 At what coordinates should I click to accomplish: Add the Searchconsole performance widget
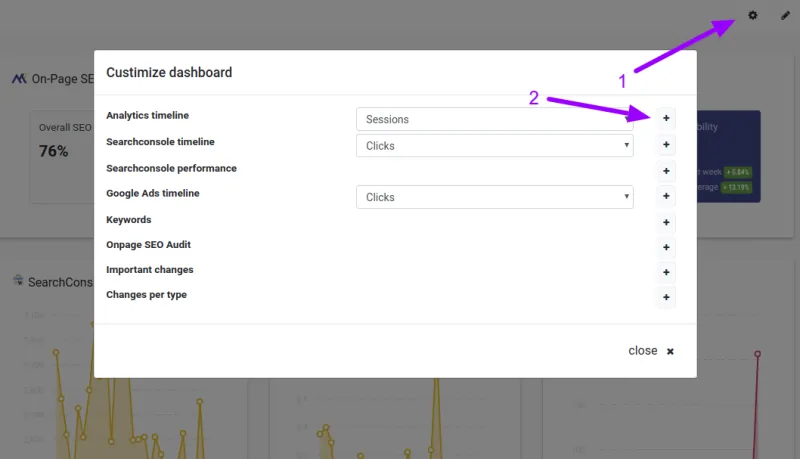click(666, 171)
